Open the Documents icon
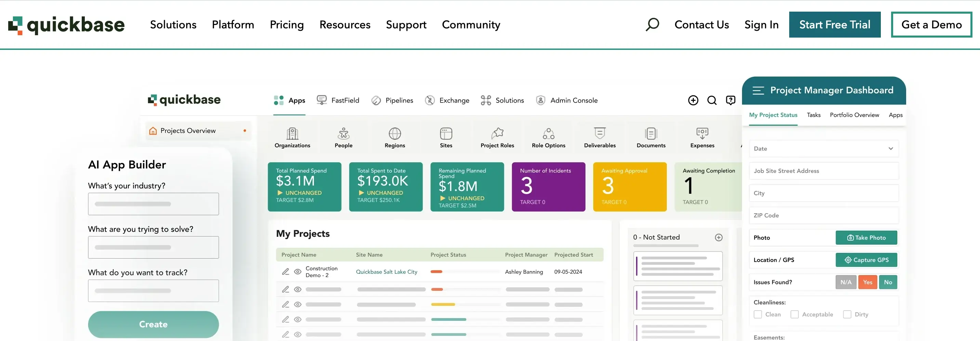This screenshot has height=341, width=980. pyautogui.click(x=651, y=134)
